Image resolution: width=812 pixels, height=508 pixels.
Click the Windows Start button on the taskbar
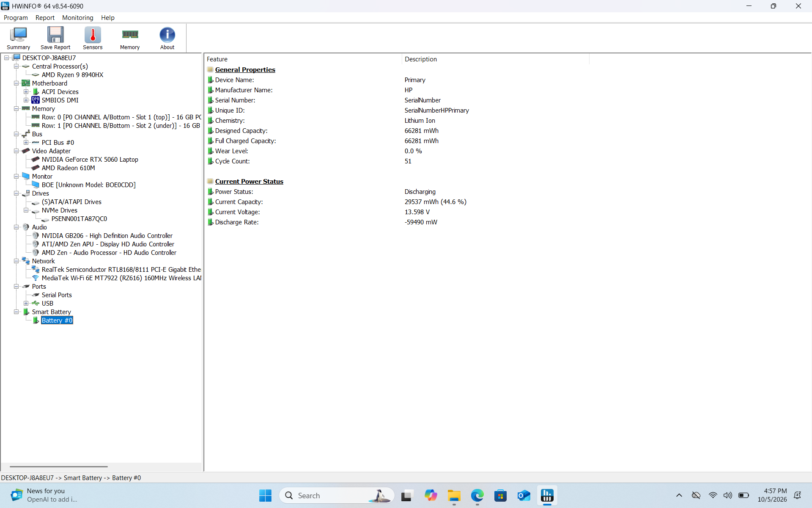click(x=265, y=495)
